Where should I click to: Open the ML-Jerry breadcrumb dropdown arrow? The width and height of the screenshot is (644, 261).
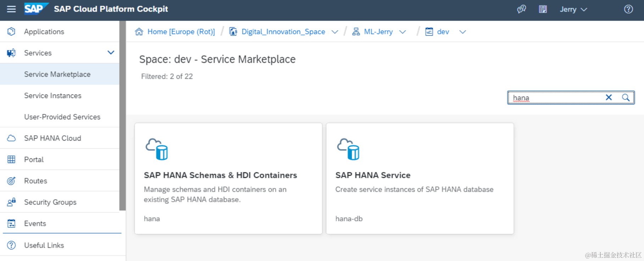(x=402, y=32)
